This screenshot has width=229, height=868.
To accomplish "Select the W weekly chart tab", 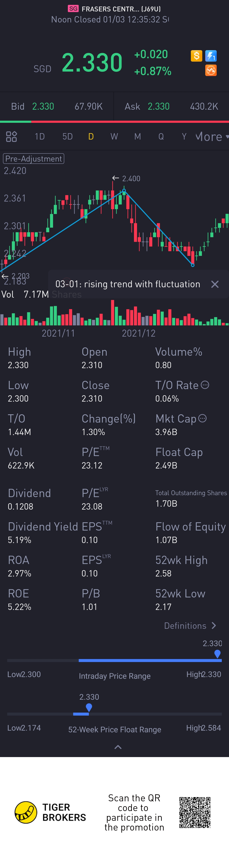I will pos(114,137).
